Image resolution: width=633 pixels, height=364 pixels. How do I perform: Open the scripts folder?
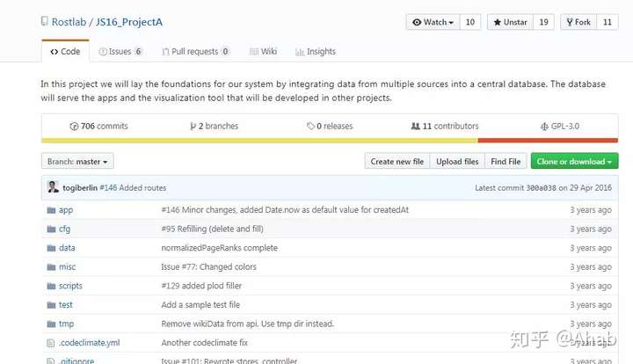tap(70, 286)
